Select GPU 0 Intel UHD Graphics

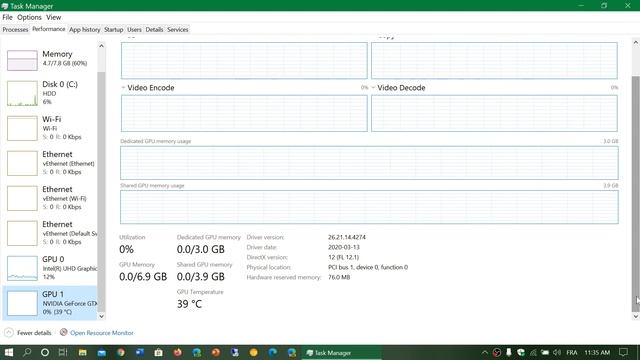click(50, 268)
